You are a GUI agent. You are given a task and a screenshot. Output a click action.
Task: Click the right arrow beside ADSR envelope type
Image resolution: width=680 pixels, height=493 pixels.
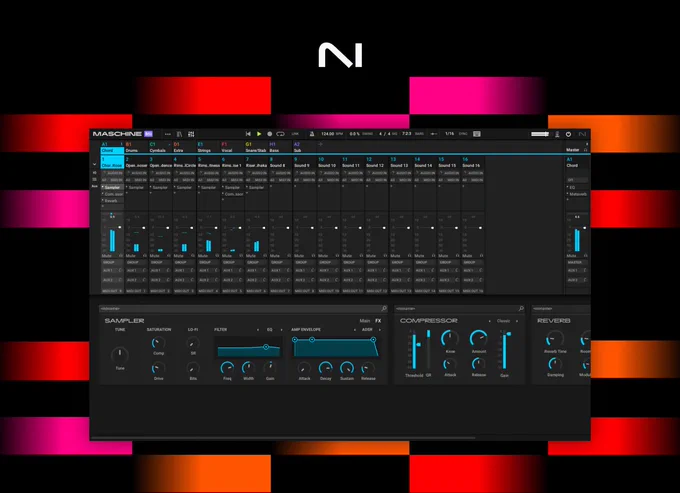click(380, 330)
